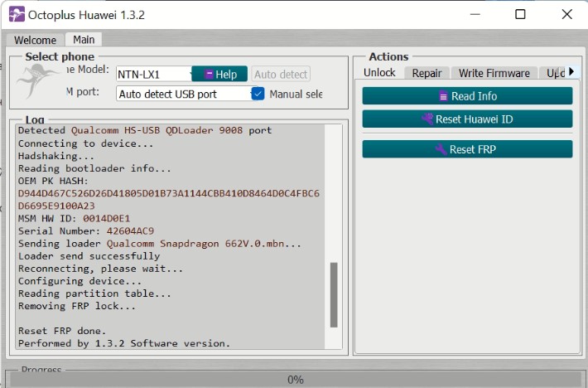
Task: Click 'Configuring device...' log line
Action: click(x=80, y=281)
